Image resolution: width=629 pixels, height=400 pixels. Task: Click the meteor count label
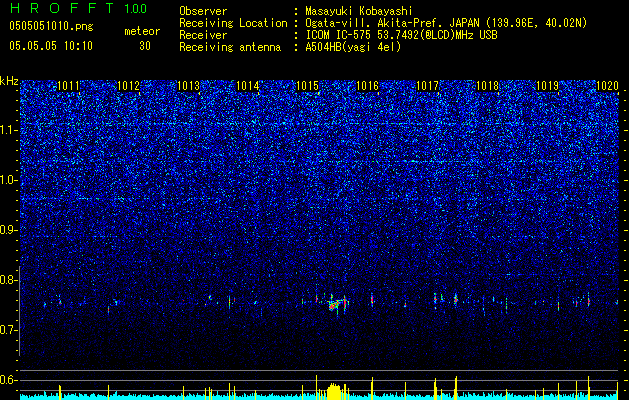click(142, 31)
